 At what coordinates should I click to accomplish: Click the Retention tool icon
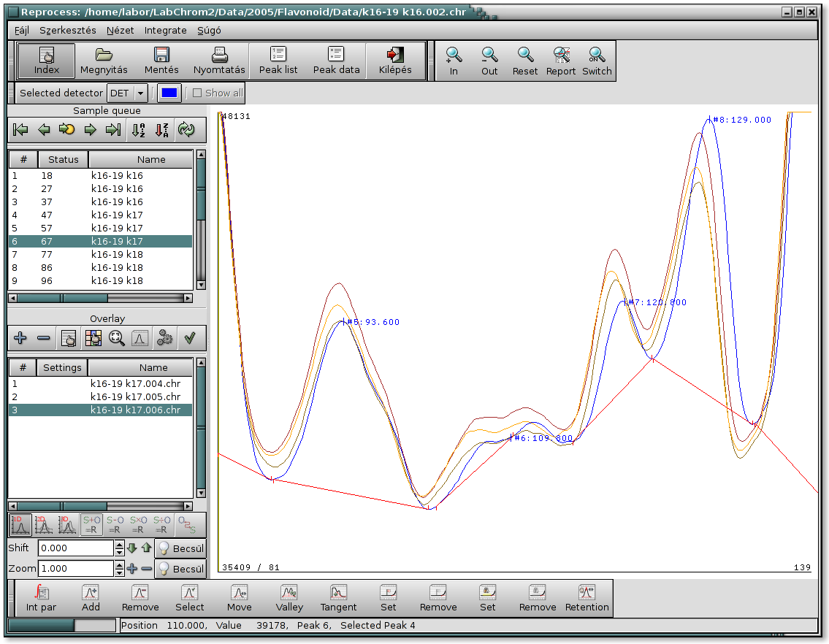(587, 597)
